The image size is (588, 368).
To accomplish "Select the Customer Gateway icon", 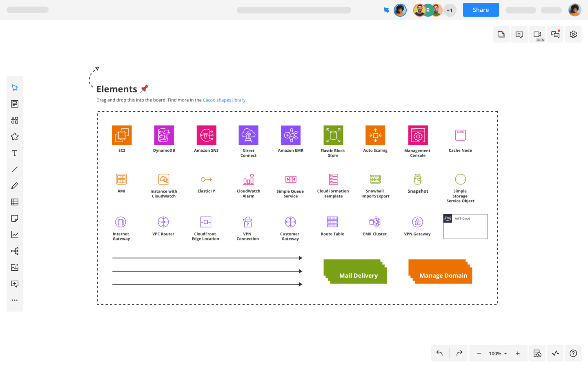I will (290, 222).
